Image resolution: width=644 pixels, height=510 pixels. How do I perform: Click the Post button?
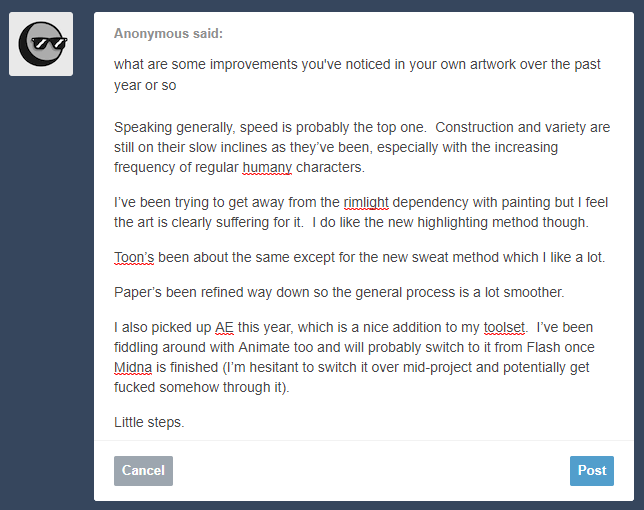click(591, 471)
